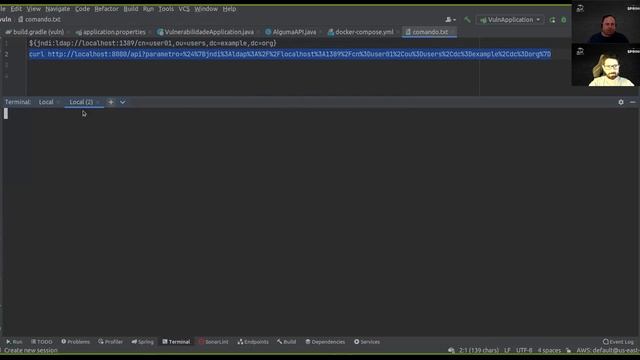Open terminal panel settings gear
Screen dimensions: 640x360
(x=621, y=102)
